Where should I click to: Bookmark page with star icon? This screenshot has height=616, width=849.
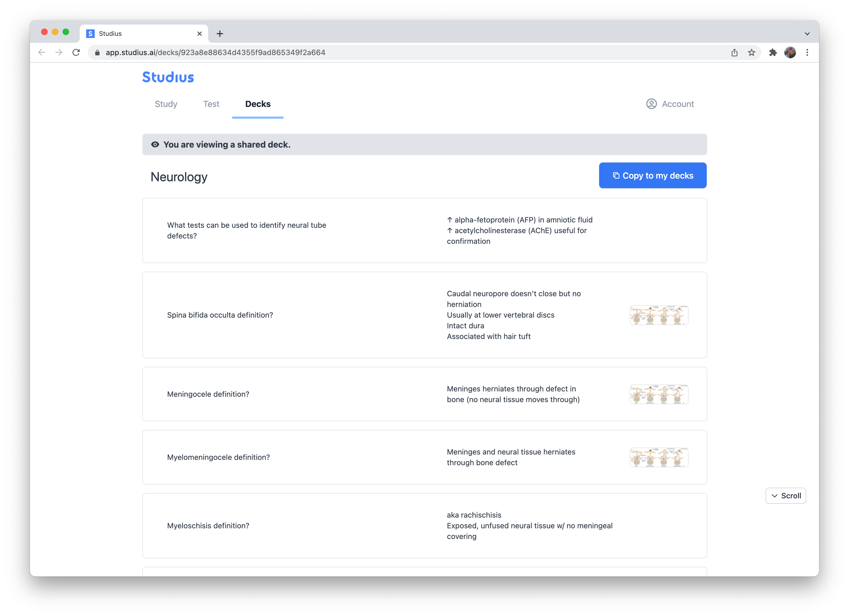751,52
